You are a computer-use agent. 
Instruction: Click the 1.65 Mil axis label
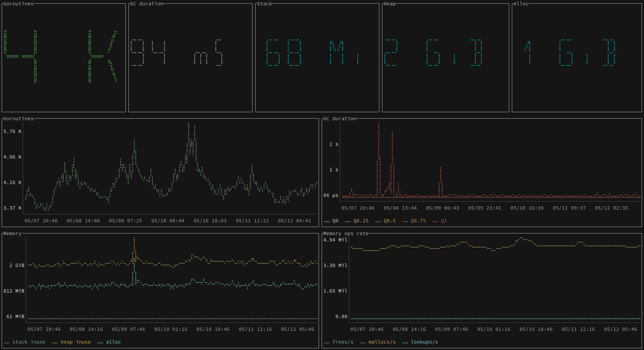coord(335,291)
